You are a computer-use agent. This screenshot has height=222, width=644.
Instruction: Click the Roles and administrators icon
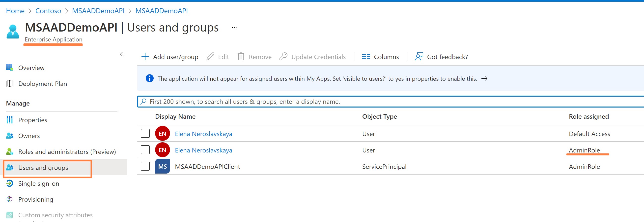point(9,151)
